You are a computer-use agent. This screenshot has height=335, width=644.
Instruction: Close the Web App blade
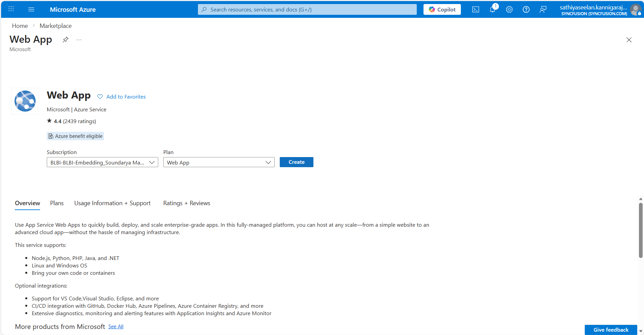[629, 40]
